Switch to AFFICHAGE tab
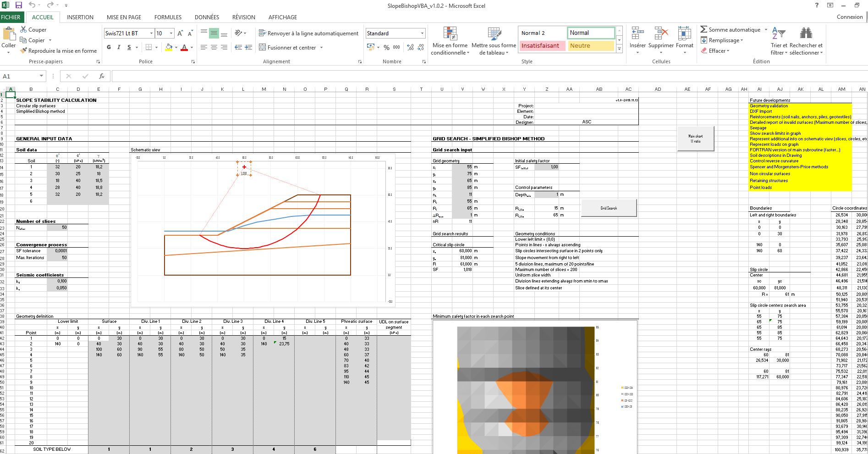The height and width of the screenshot is (454, 868). tap(283, 17)
